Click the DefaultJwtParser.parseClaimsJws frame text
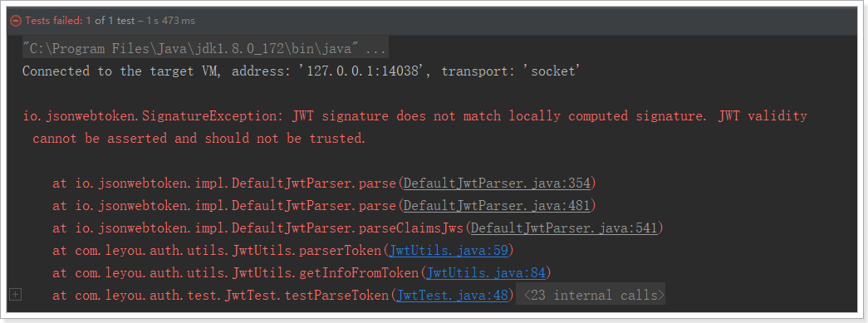Viewport: 868px width, 323px height. tap(258, 228)
